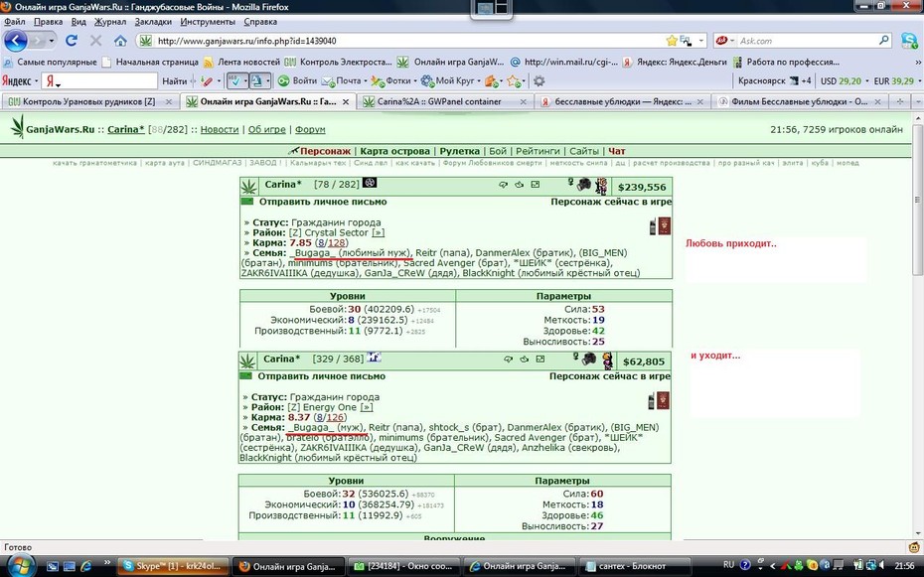Click the syndicate badge next to Carina* [329 / 368]

374,357
